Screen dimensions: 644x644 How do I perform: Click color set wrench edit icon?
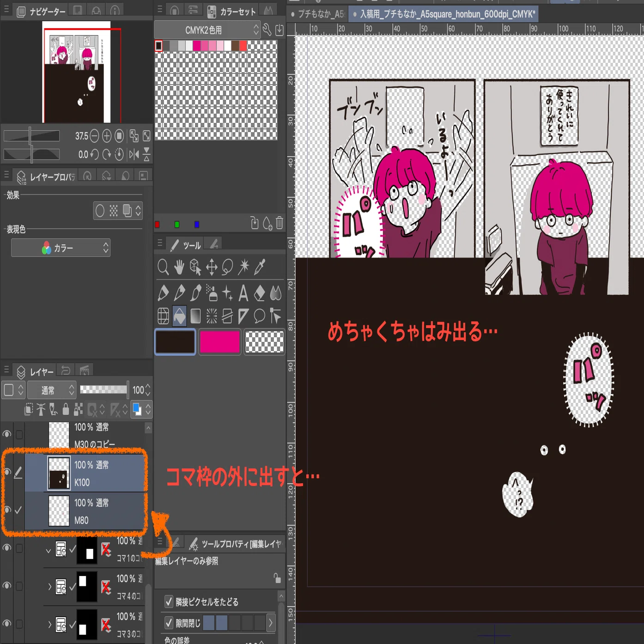(x=267, y=30)
